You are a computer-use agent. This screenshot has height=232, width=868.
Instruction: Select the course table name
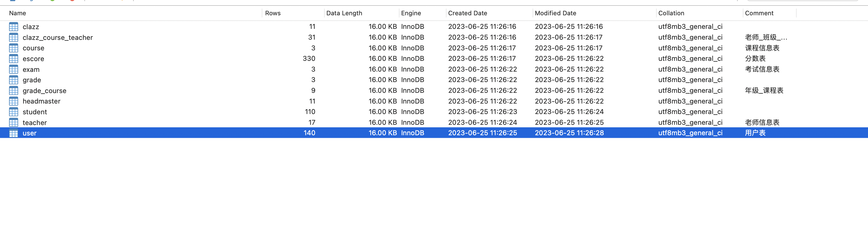33,48
